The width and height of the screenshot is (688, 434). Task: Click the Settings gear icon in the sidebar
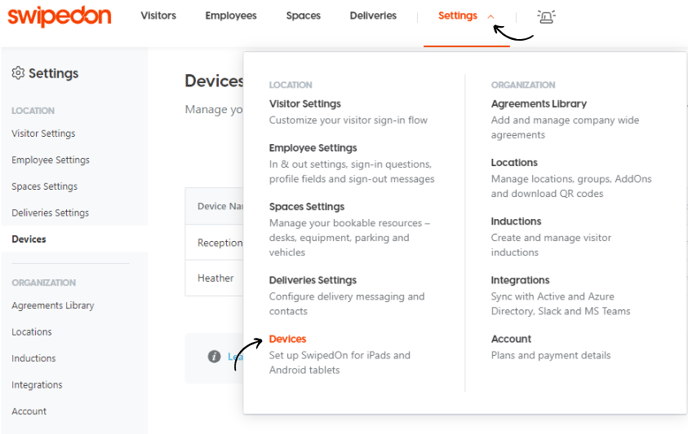point(18,73)
